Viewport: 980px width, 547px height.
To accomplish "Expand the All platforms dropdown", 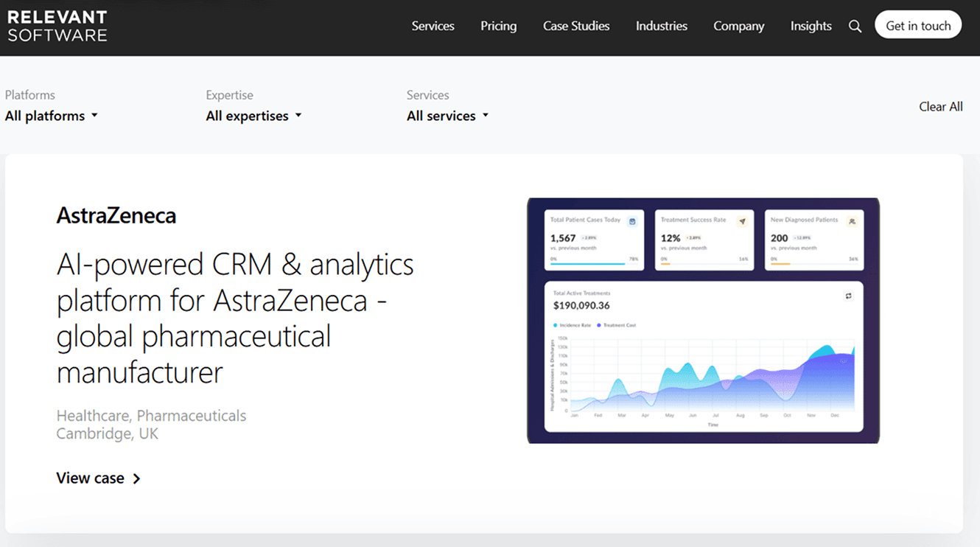I will click(52, 116).
